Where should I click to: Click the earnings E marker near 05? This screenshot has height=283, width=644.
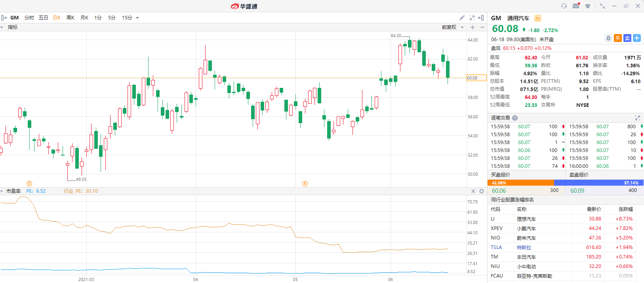305,184
